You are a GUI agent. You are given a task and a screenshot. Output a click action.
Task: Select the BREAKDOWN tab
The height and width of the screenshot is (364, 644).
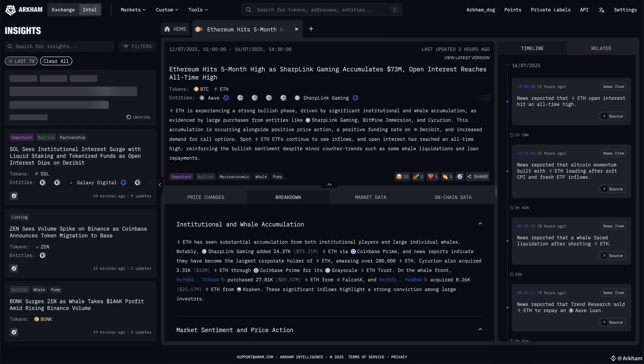coord(288,197)
